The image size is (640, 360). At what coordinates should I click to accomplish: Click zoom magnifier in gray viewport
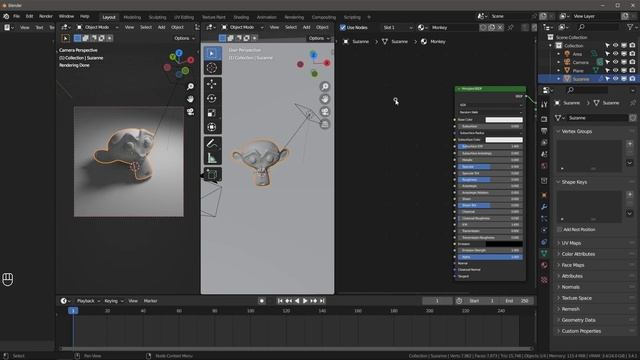tap(325, 87)
